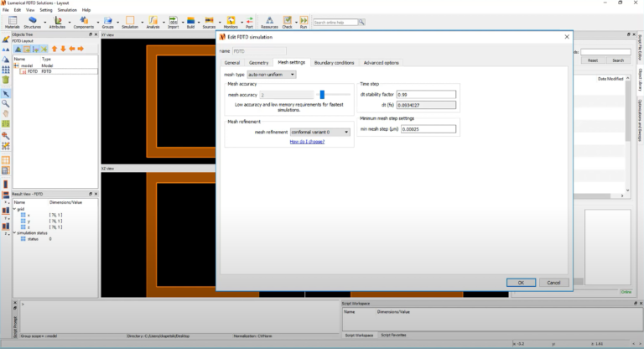Click the Components toolbar icon
The width and height of the screenshot is (644, 349).
(84, 22)
